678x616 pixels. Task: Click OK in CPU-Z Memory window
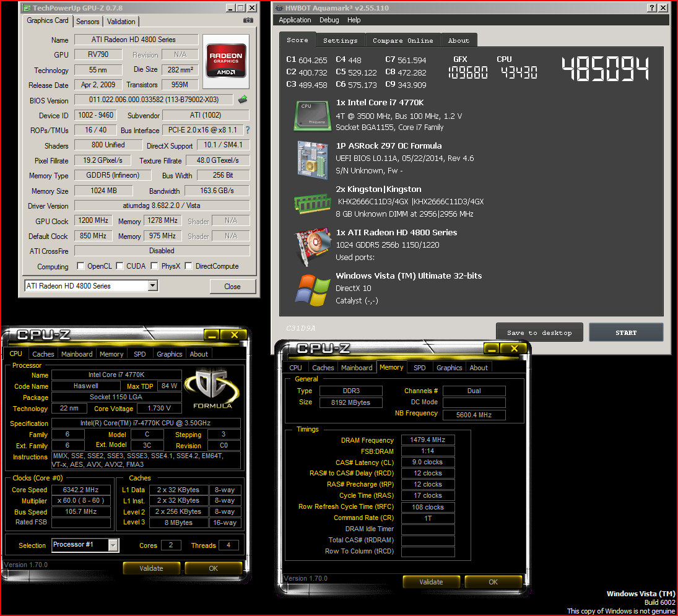pyautogui.click(x=493, y=582)
